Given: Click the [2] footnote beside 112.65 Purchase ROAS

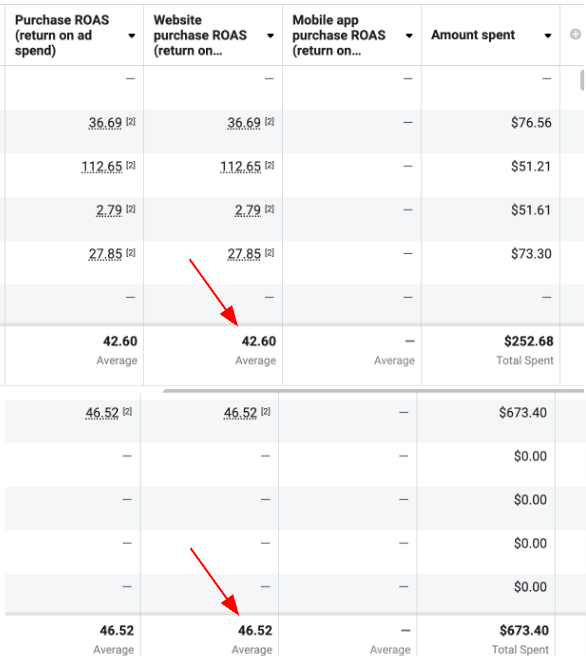Looking at the screenshot, I should pyautogui.click(x=131, y=165).
